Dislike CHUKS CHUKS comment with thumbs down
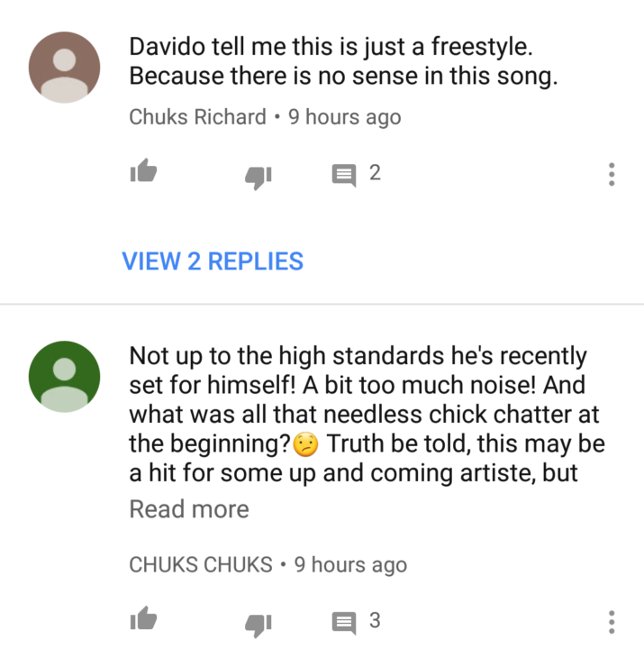This screenshot has width=644, height=649. click(259, 626)
